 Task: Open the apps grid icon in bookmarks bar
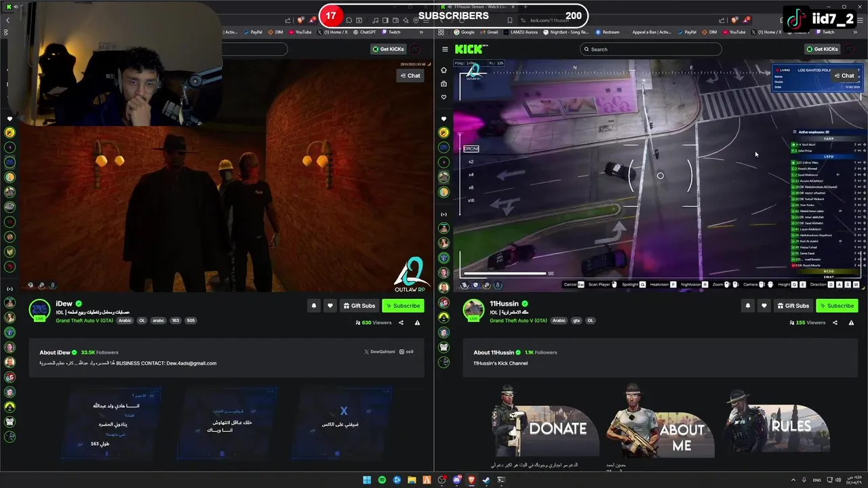[x=441, y=32]
